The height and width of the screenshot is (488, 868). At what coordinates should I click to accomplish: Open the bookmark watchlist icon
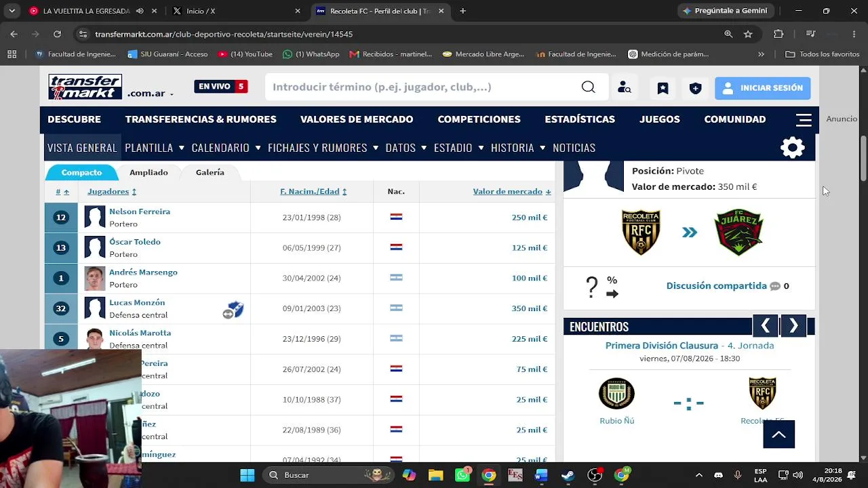[x=663, y=88]
